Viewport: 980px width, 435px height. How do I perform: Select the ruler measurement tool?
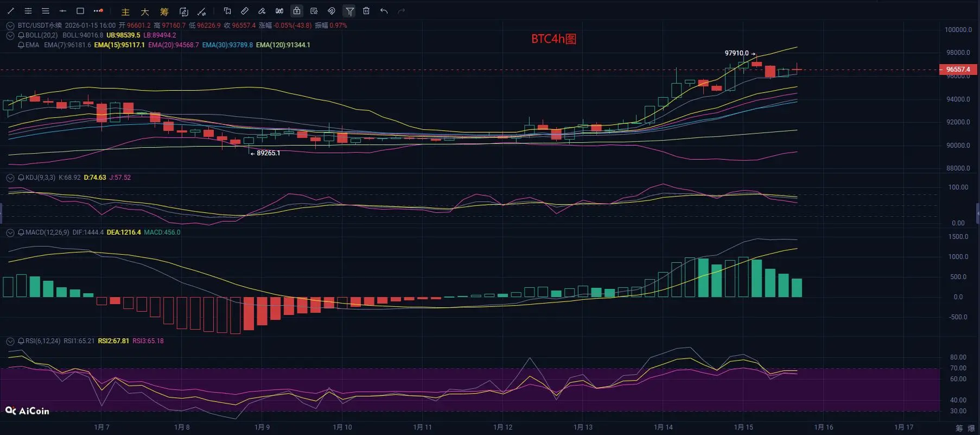pos(245,11)
